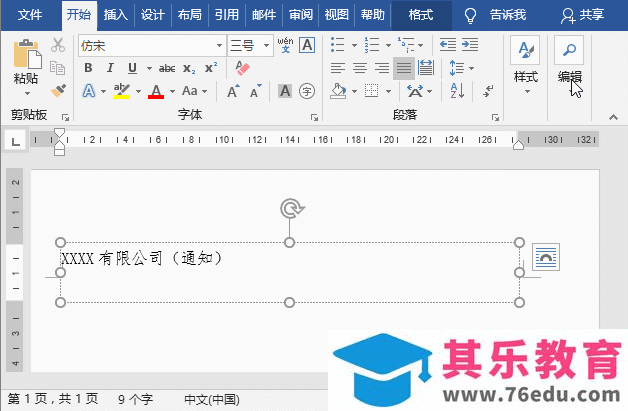Screen dimensions: 628x411
Task: Align text right
Action: coord(382,68)
